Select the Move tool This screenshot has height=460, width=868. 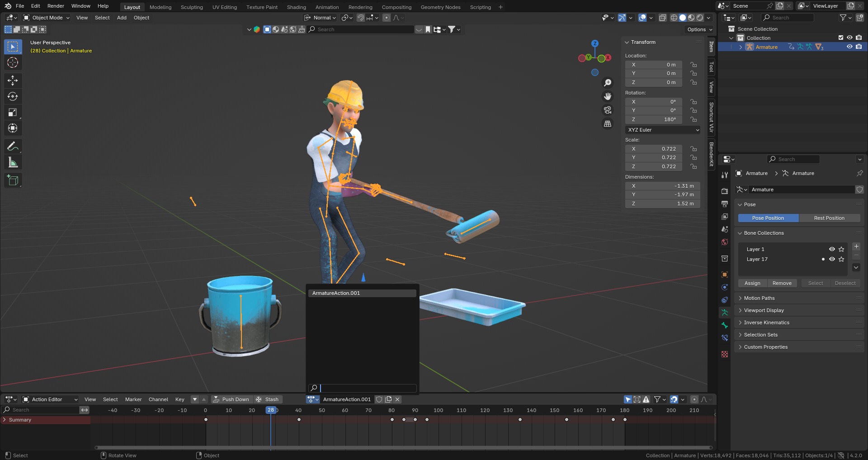(13, 81)
